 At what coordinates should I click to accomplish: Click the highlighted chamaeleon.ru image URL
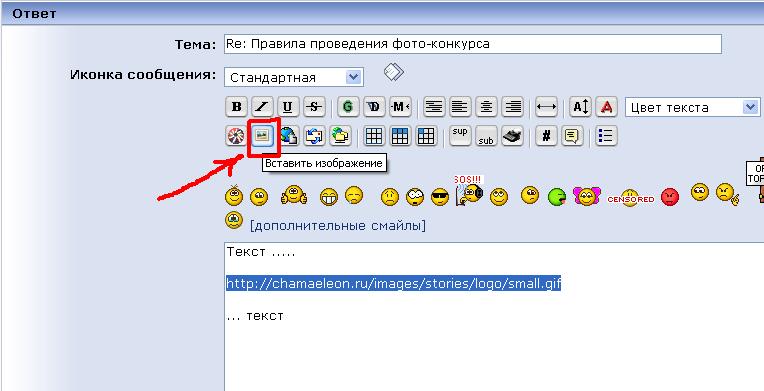394,283
